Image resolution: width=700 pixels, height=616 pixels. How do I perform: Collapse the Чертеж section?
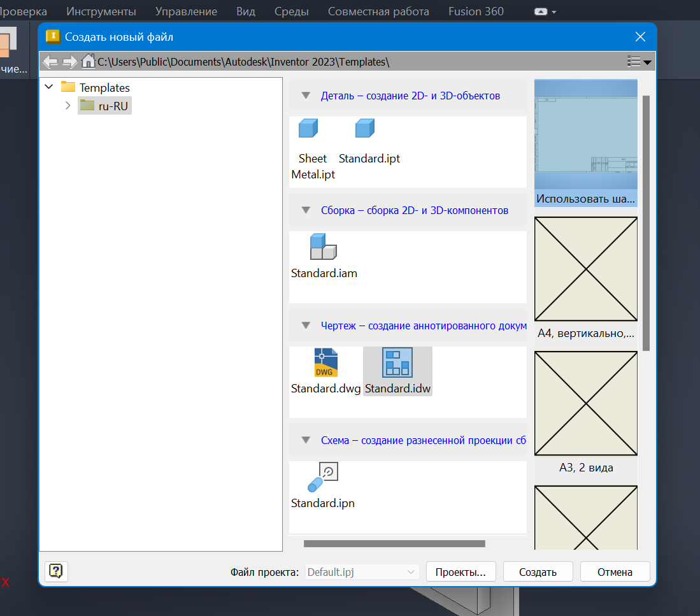[306, 326]
